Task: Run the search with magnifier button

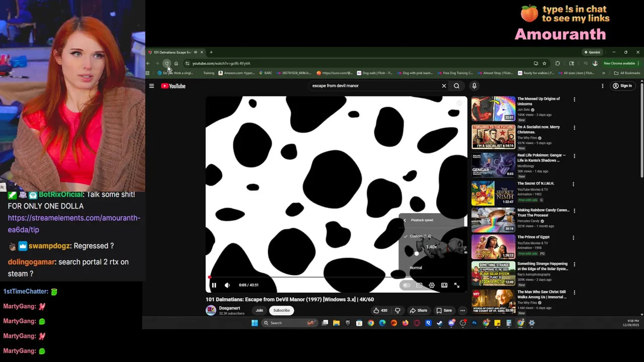Action: (x=457, y=85)
